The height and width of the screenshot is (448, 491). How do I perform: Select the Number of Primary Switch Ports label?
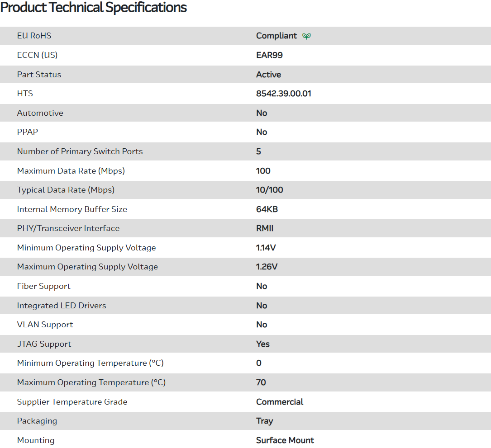[x=80, y=151]
